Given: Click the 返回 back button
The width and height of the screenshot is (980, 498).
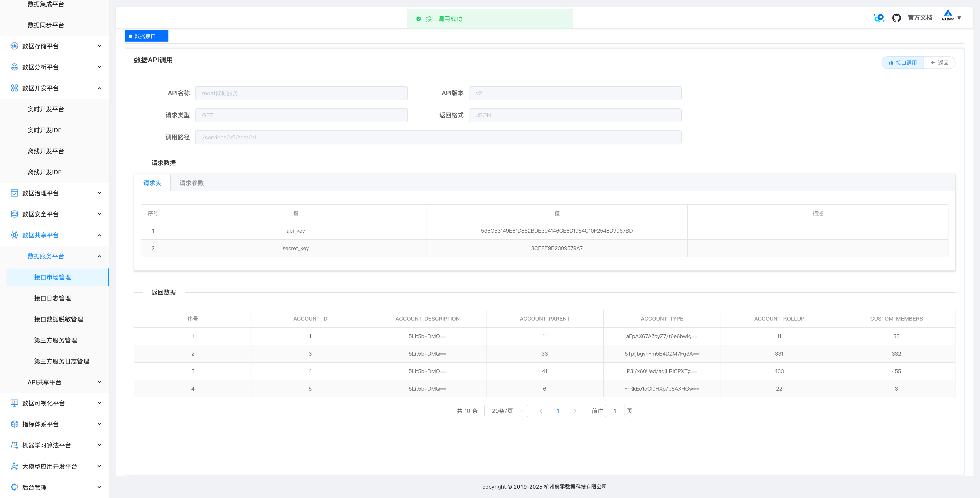Looking at the screenshot, I should coord(939,63).
